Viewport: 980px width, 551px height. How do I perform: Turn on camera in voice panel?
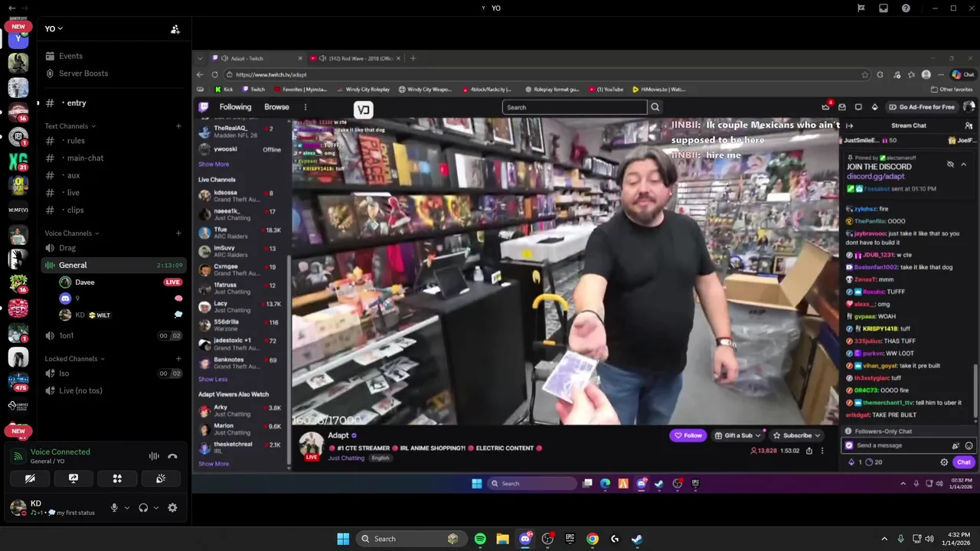[30, 478]
